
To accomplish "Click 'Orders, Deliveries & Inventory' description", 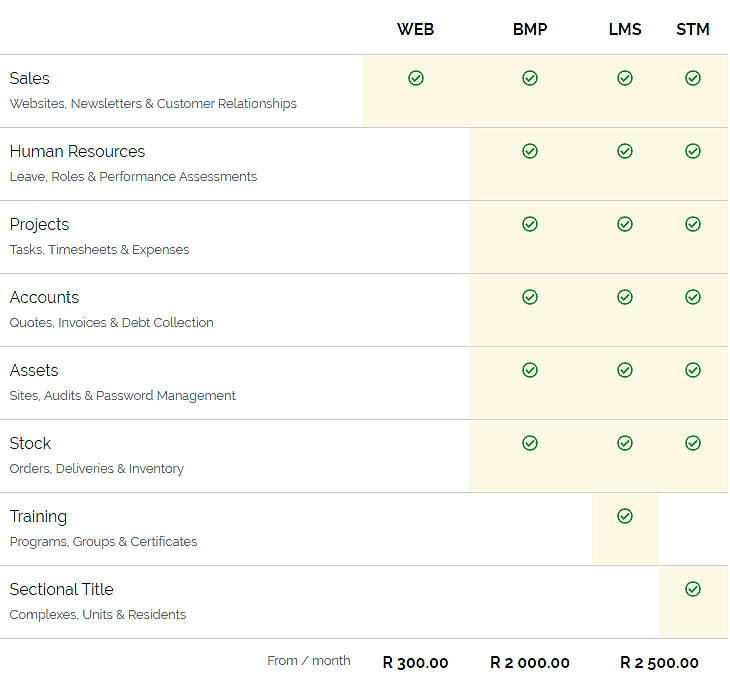I will coord(96,469).
